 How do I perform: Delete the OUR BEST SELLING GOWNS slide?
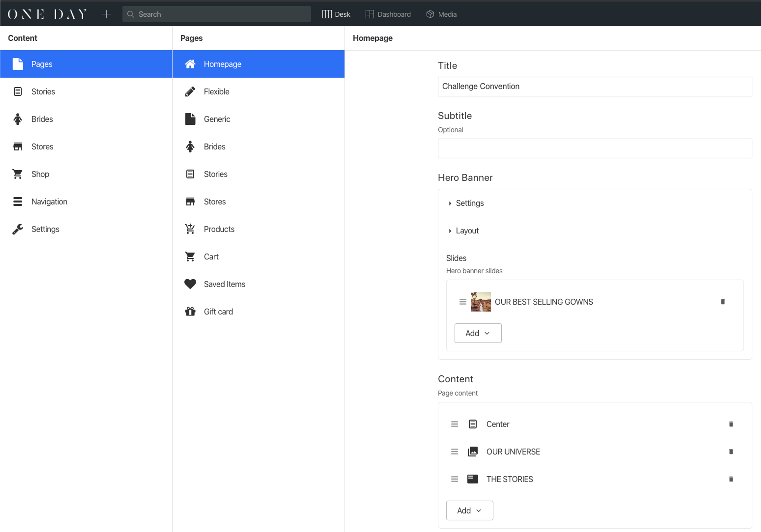pos(723,302)
